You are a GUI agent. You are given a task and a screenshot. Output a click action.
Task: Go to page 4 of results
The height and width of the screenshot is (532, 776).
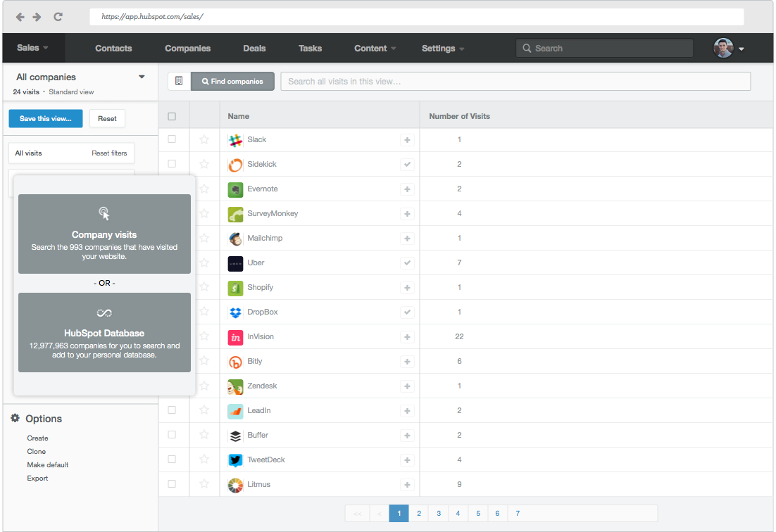[458, 513]
